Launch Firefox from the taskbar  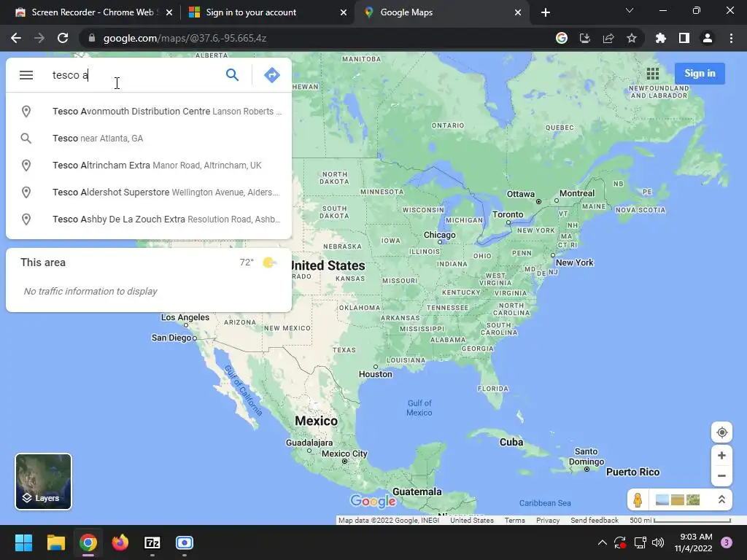coord(120,542)
